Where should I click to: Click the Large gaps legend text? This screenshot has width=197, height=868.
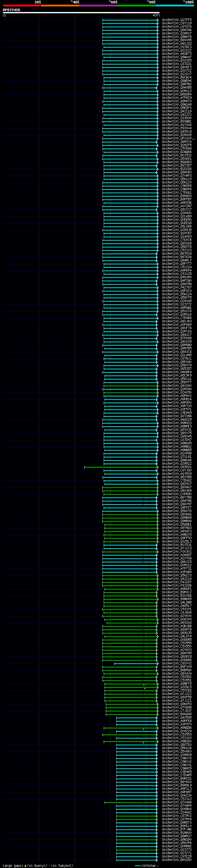pyautogui.click(x=38, y=865)
